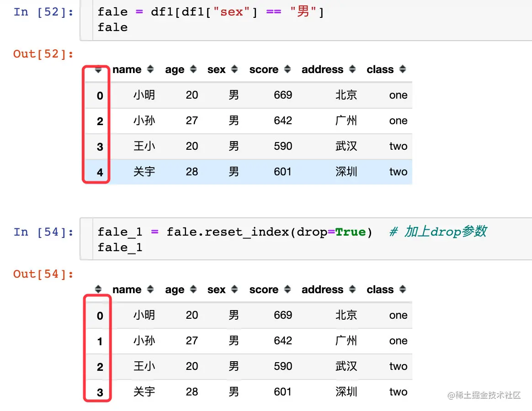Select age 28 in Out[54] table
532x411 pixels.
192,392
